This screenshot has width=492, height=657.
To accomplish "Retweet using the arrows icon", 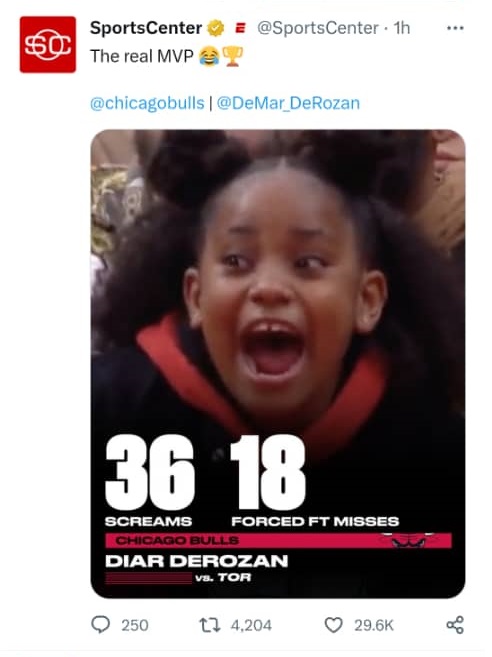I will 210,625.
